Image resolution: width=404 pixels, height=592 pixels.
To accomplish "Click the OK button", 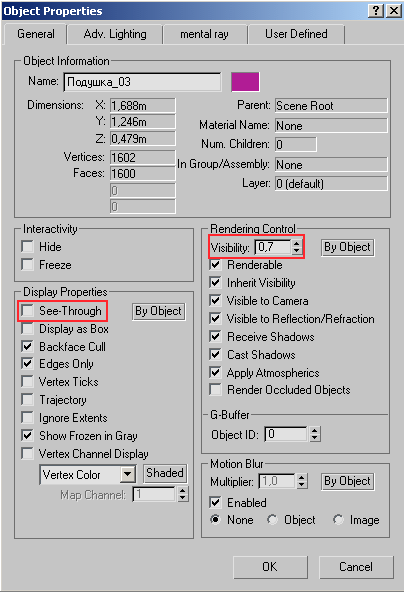I will [x=270, y=567].
